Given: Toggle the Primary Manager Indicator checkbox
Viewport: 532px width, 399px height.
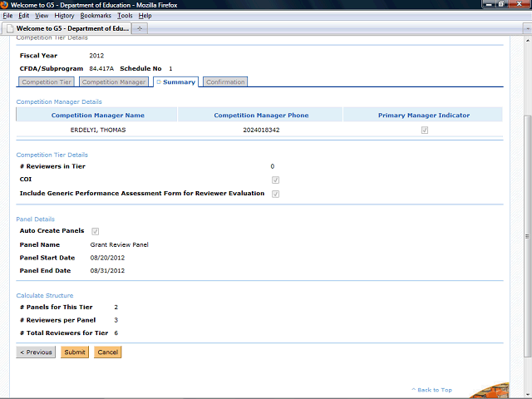Looking at the screenshot, I should 425,130.
